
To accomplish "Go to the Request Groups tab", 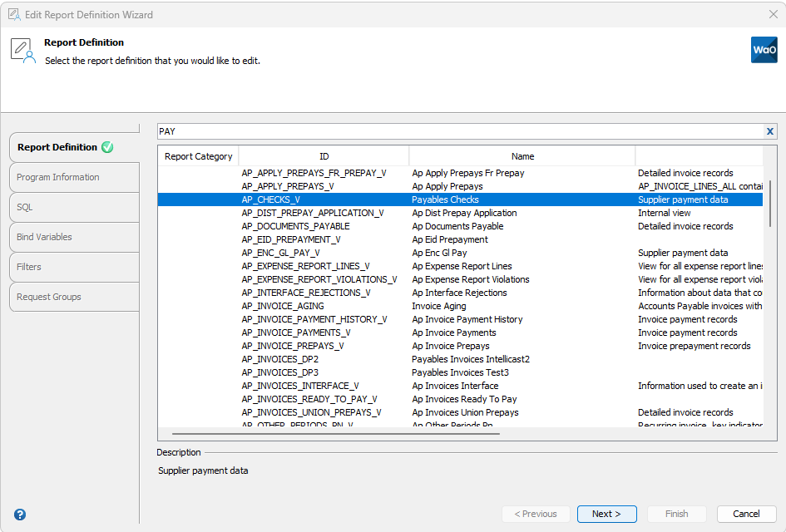I will click(49, 297).
